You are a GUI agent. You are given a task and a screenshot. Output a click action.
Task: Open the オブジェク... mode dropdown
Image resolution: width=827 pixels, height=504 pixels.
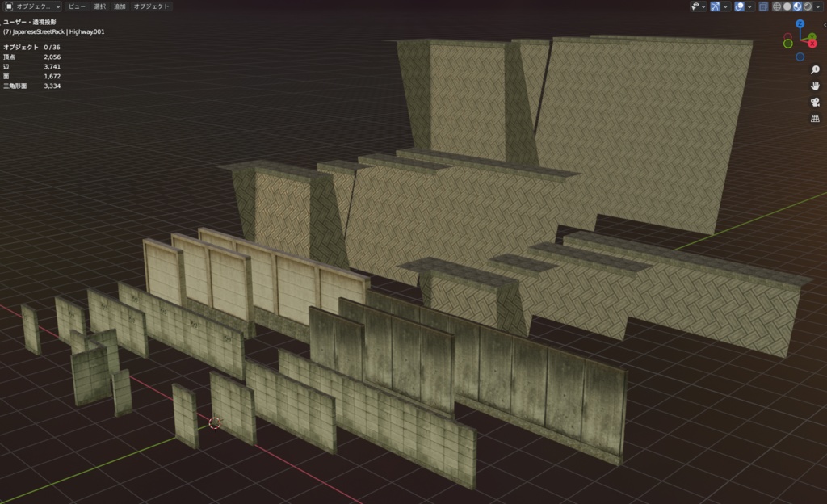pos(32,6)
